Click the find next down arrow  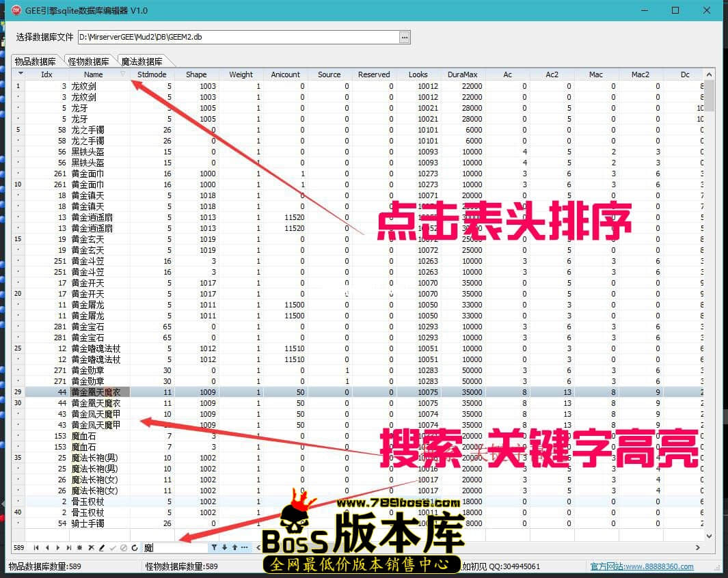(224, 548)
